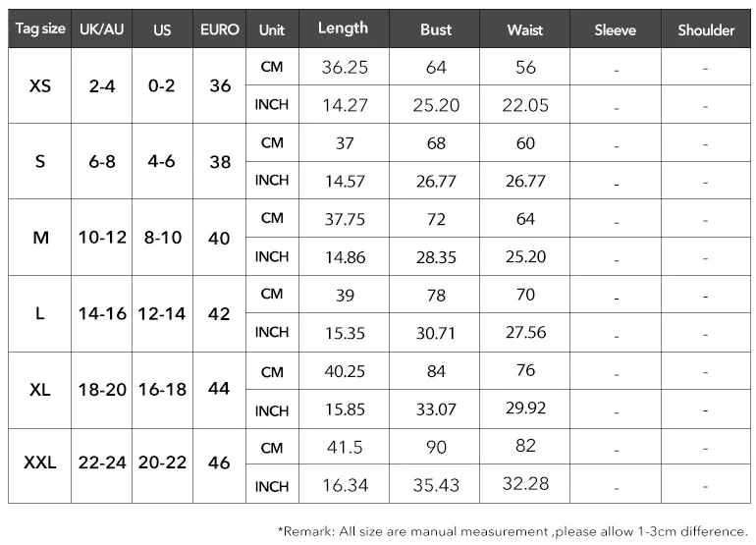The width and height of the screenshot is (756, 545).
Task: Select the Shoulder column header
Action: tap(706, 28)
